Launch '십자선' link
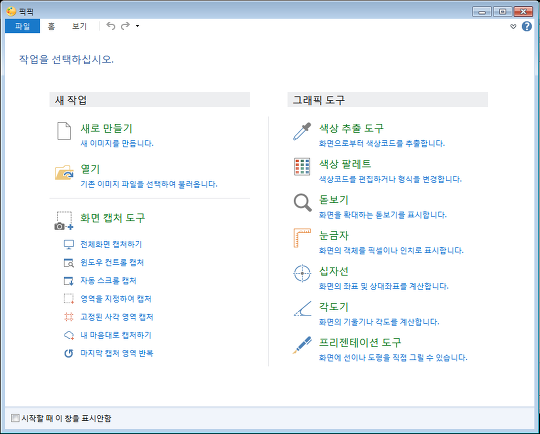This screenshot has width=540, height=434. click(334, 271)
